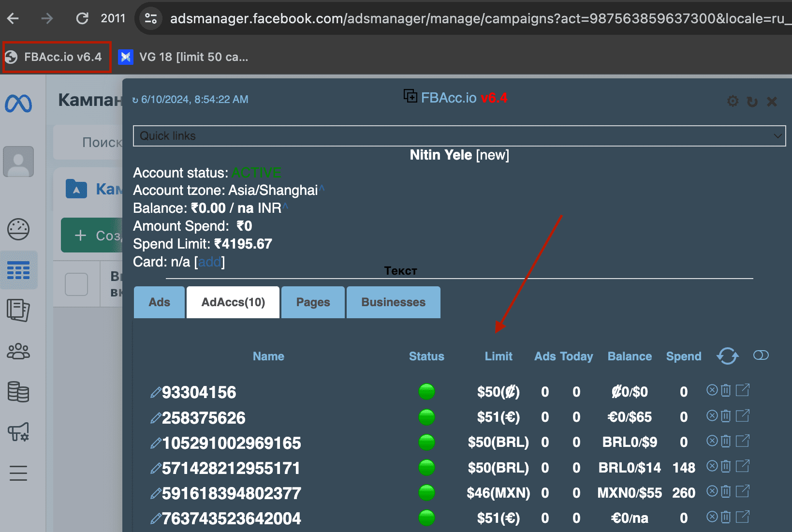Sort by the Ads Today column header
The image size is (792, 532).
[564, 356]
